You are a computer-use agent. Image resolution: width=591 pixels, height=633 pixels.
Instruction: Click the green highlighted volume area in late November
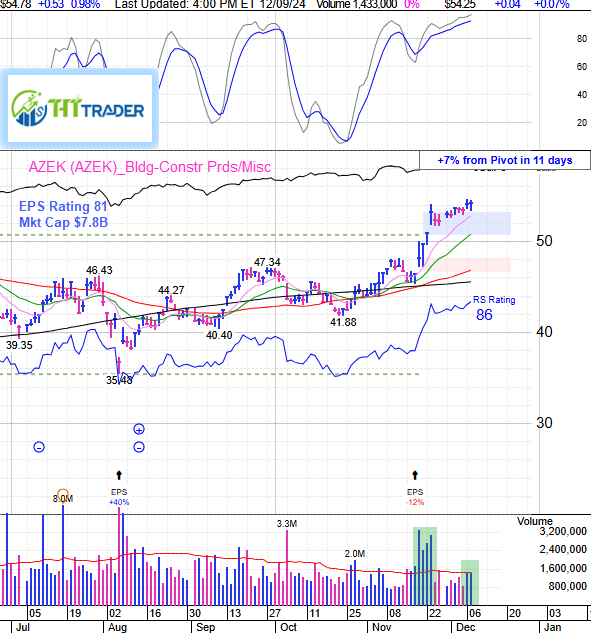(x=425, y=566)
